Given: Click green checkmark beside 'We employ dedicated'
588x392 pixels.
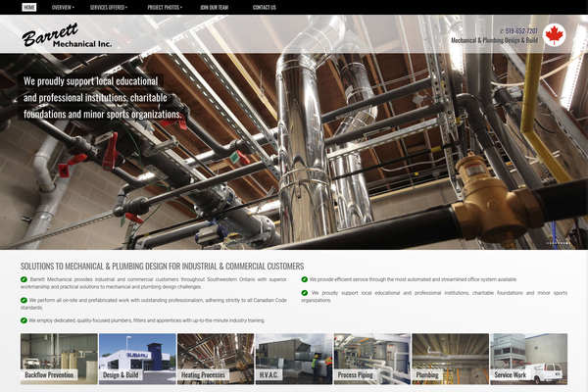Looking at the screenshot, I should point(24,320).
